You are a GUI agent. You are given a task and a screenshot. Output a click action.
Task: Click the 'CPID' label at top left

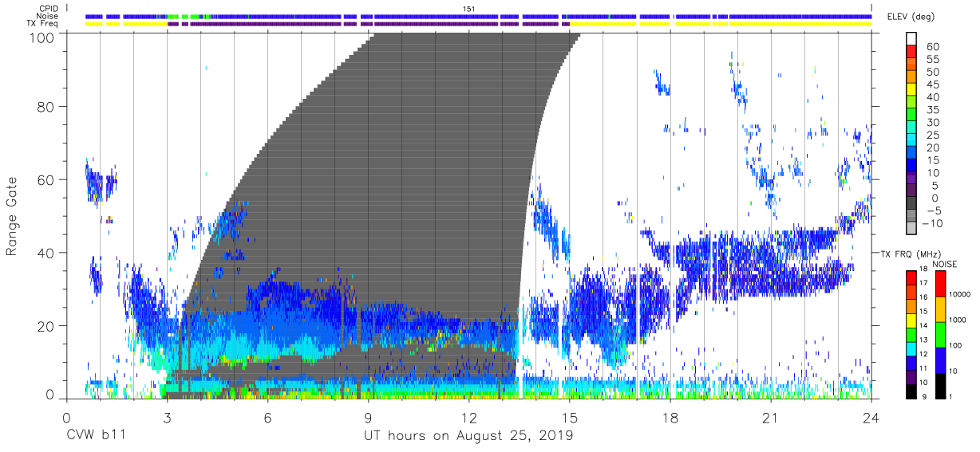point(49,8)
